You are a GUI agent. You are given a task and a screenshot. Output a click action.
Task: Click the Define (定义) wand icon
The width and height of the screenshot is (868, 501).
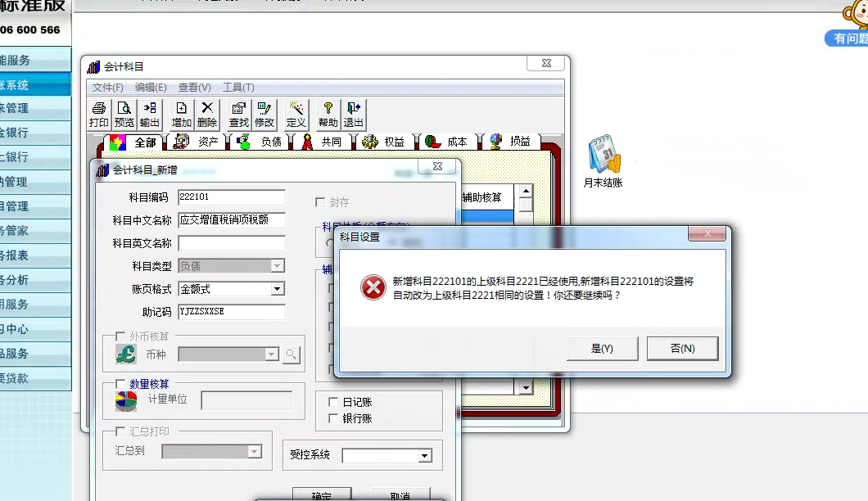coord(296,115)
